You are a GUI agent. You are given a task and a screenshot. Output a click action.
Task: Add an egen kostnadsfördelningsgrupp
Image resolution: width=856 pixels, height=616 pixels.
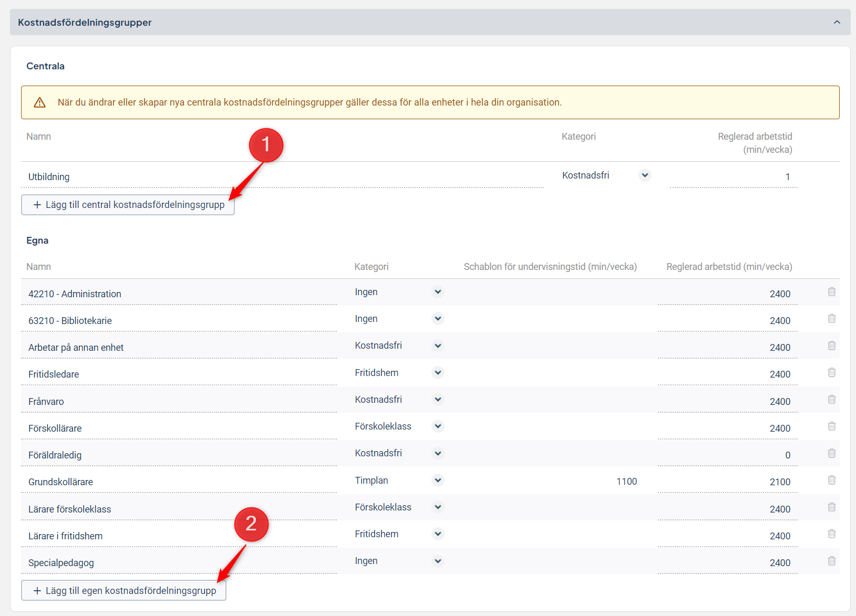(123, 591)
